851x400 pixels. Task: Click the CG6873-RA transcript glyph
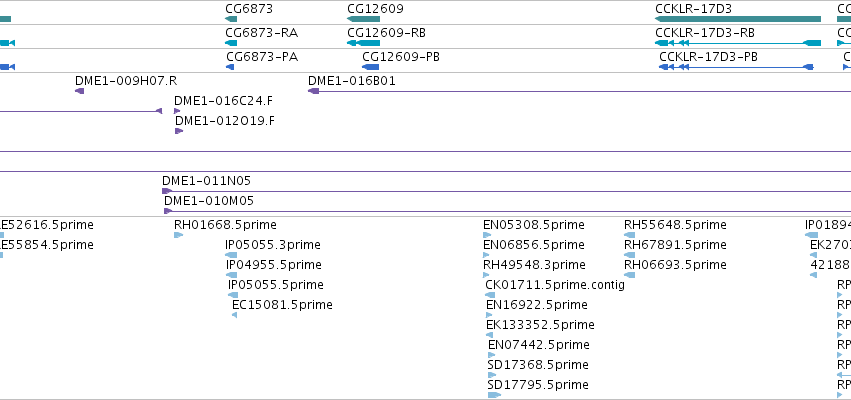click(231, 43)
